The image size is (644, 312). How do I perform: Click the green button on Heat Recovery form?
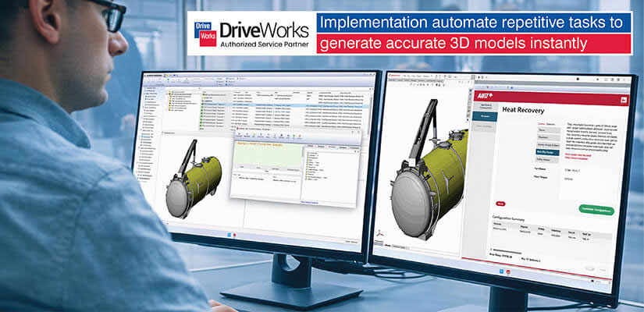tap(596, 210)
